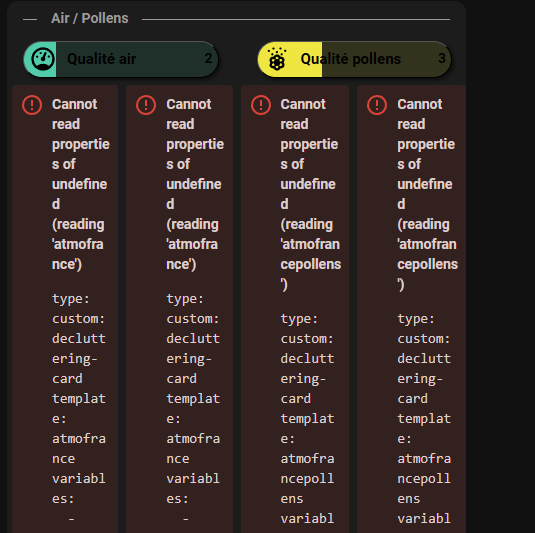Open the Qualité air chip label
The width and height of the screenshot is (535, 533).
[102, 59]
